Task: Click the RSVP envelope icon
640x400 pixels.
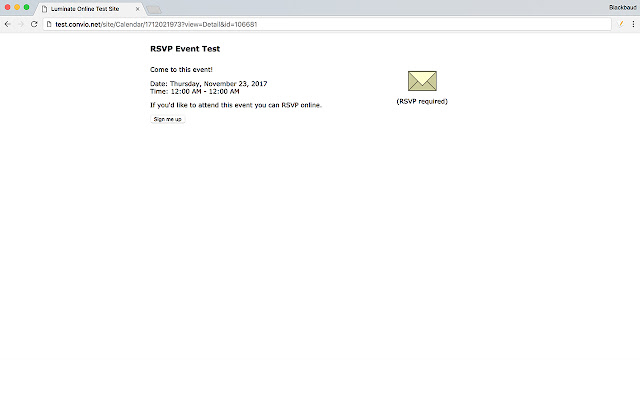Action: [422, 82]
